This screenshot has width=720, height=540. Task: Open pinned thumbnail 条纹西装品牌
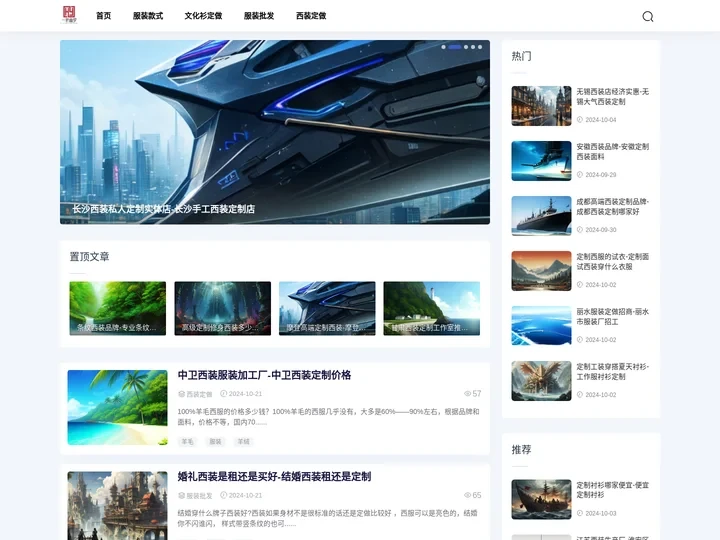point(118,308)
